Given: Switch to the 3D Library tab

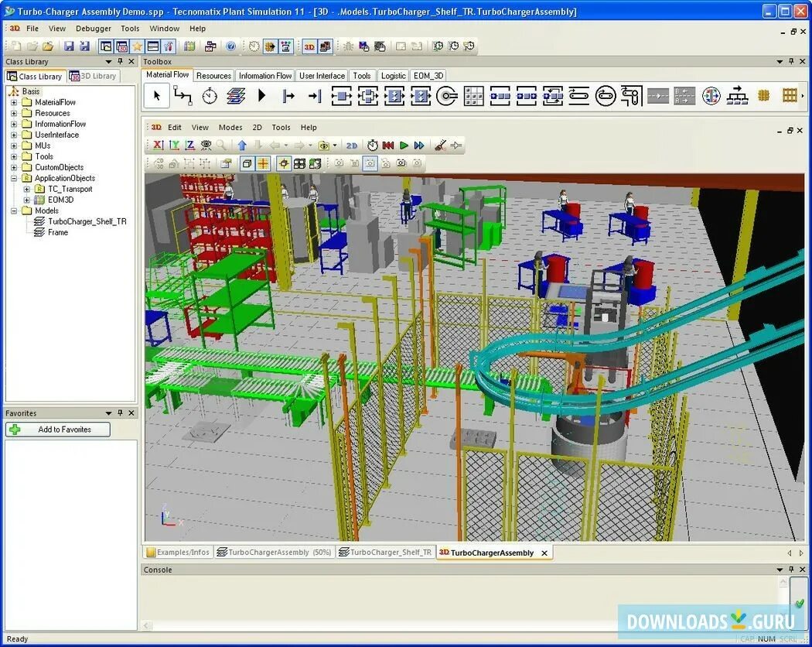Looking at the screenshot, I should tap(94, 76).
